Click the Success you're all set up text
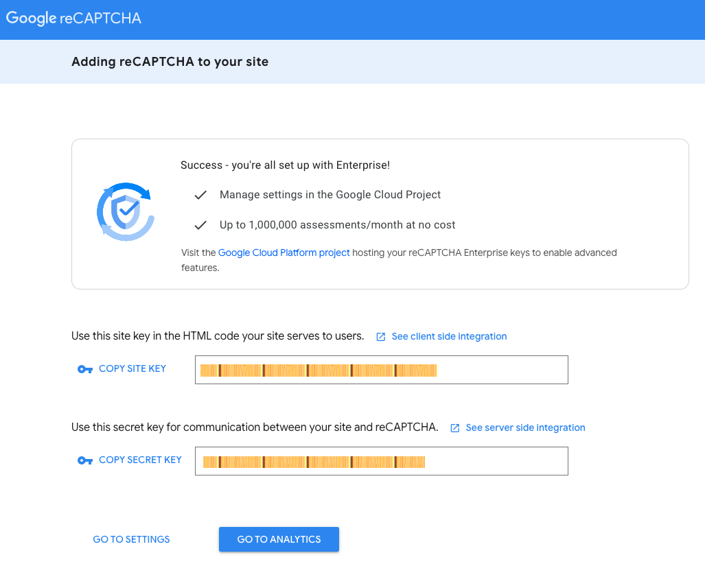 [x=285, y=165]
